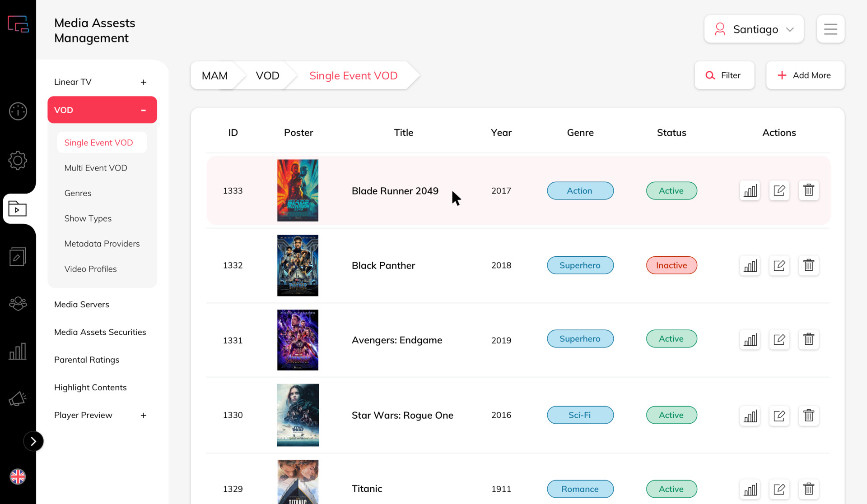
Task: Click the UK flag language icon
Action: tap(18, 476)
